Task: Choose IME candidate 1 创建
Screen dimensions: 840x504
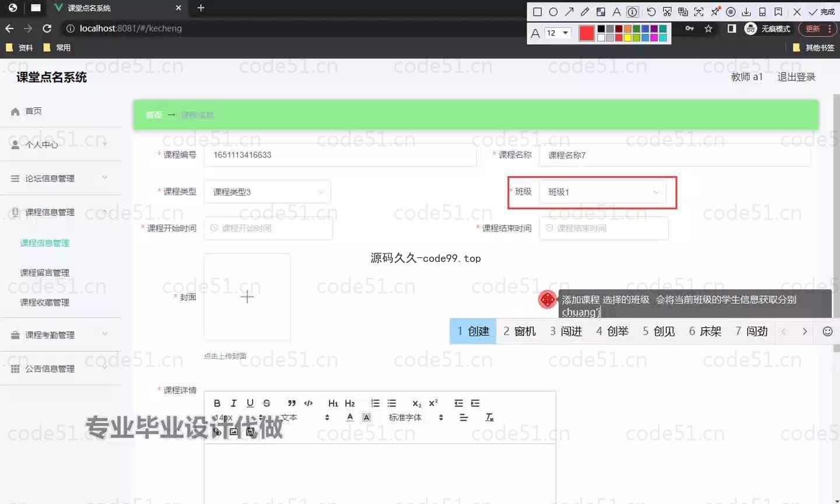Action: 473,331
